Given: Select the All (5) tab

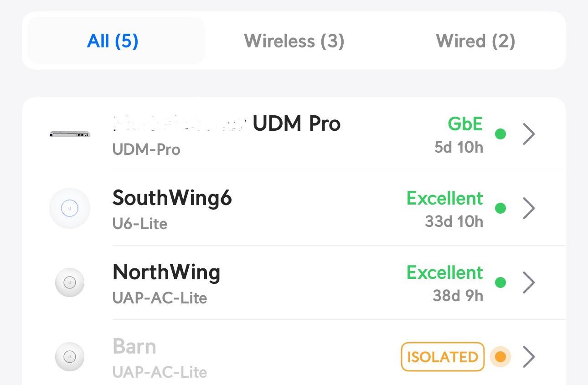Looking at the screenshot, I should (112, 41).
